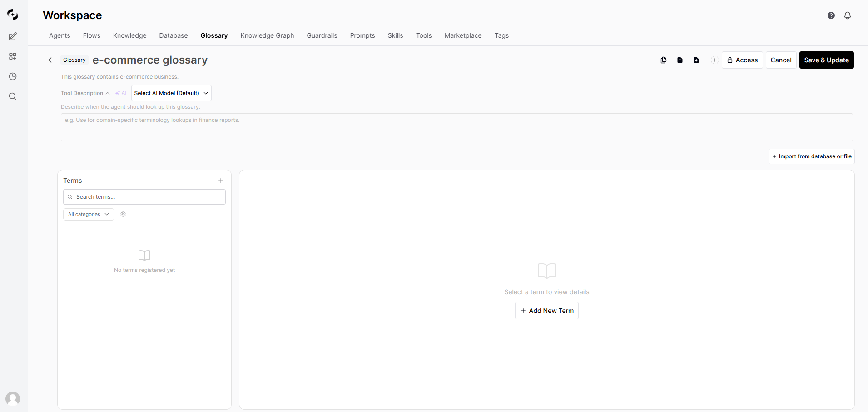Click the AI sparkle generate icon
The image size is (868, 412).
pyautogui.click(x=121, y=93)
